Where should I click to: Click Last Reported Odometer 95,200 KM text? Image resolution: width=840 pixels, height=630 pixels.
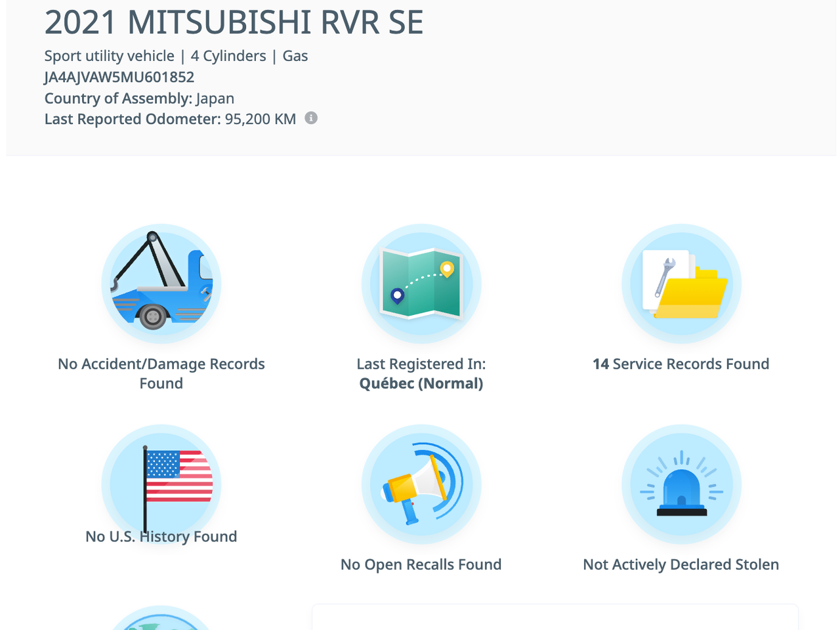point(170,119)
